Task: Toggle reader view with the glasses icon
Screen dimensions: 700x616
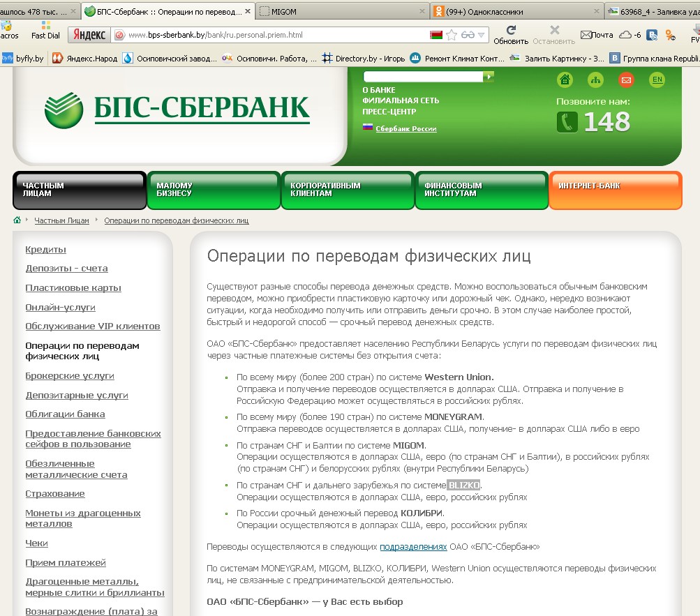Action: (x=468, y=35)
